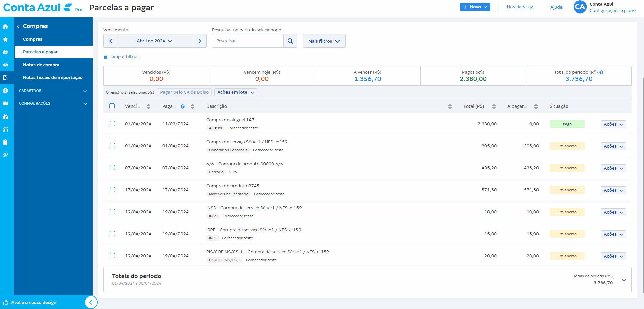The height and width of the screenshot is (309, 644).
Task: Open the Abril de 2024 month dropdown
Action: pos(155,41)
